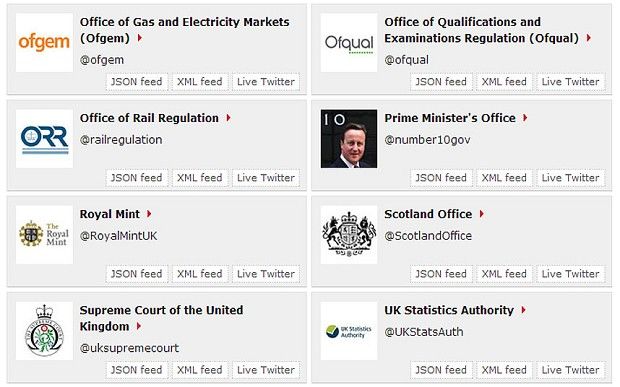This screenshot has height=387, width=620.
Task: Click red arrow beside Office of Rail Regulation
Action: 228,118
